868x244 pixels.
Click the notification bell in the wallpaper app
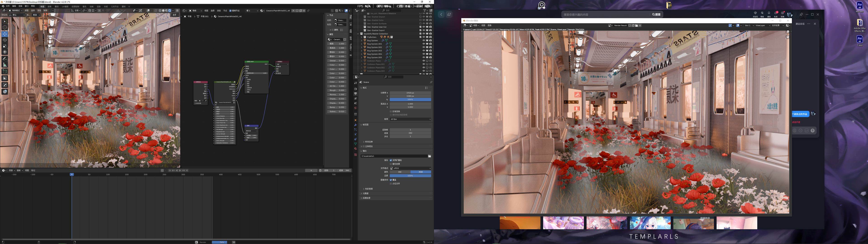(x=769, y=13)
